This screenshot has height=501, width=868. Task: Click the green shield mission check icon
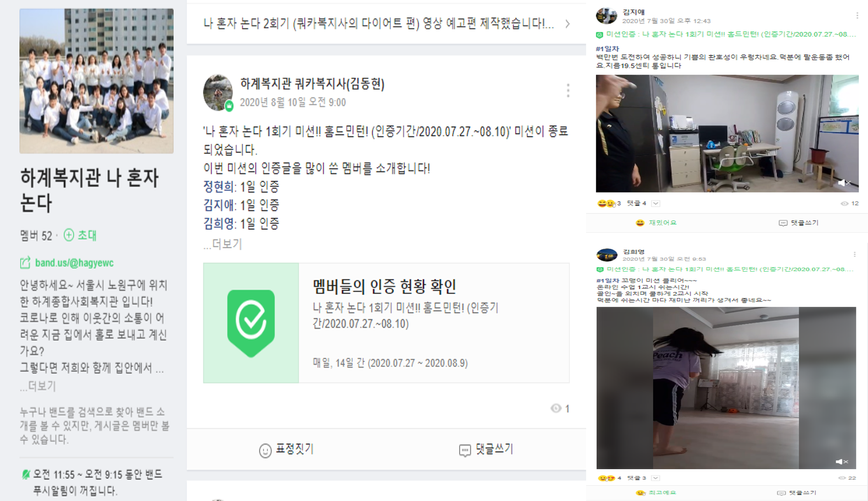251,323
